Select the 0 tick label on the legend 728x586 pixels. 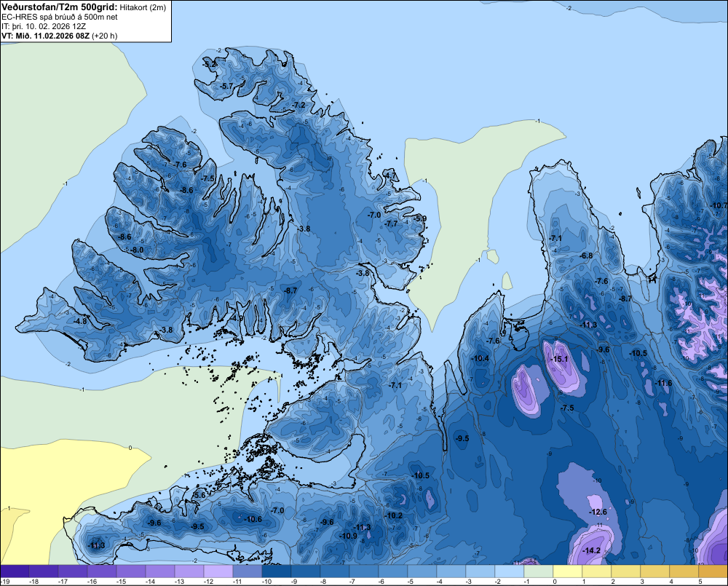pos(555,582)
